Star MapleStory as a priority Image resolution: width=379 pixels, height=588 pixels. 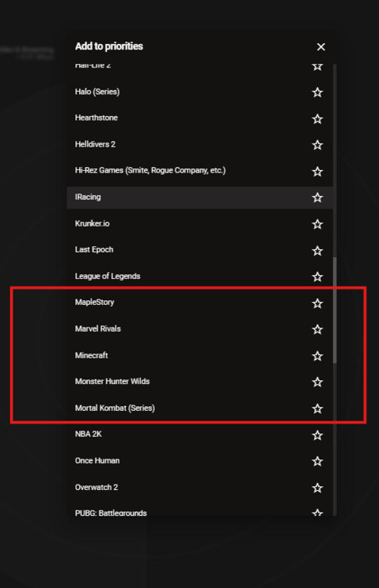pos(317,303)
